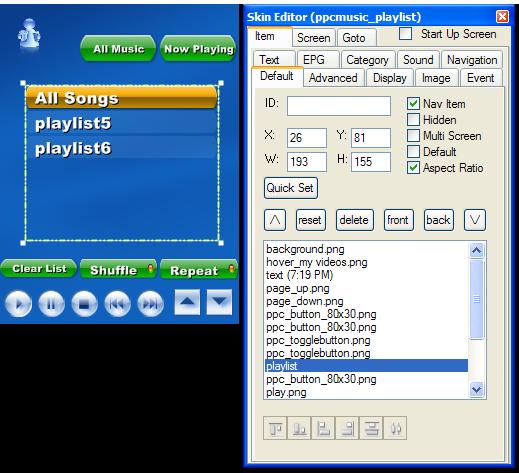The image size is (519, 473).
Task: Click in the ID input field
Action: coord(339,106)
